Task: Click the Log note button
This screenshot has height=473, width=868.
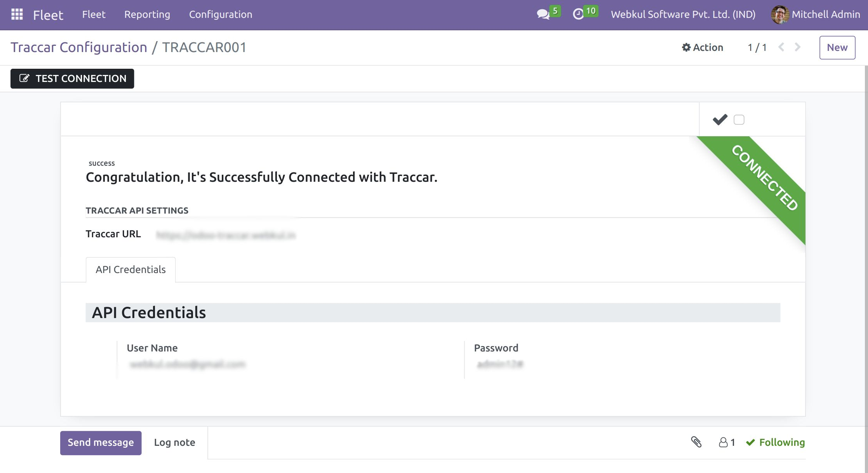Action: click(174, 442)
